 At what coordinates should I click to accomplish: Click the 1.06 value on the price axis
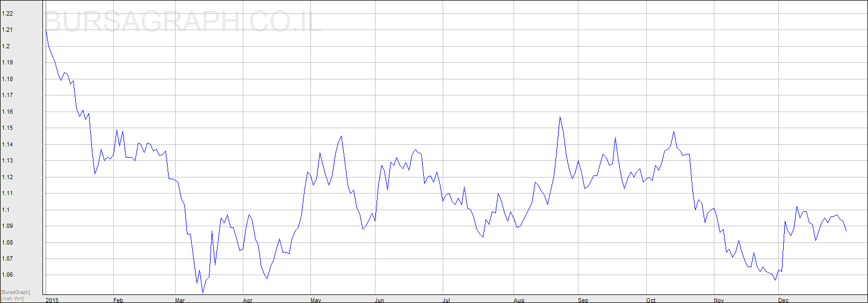tap(7, 275)
